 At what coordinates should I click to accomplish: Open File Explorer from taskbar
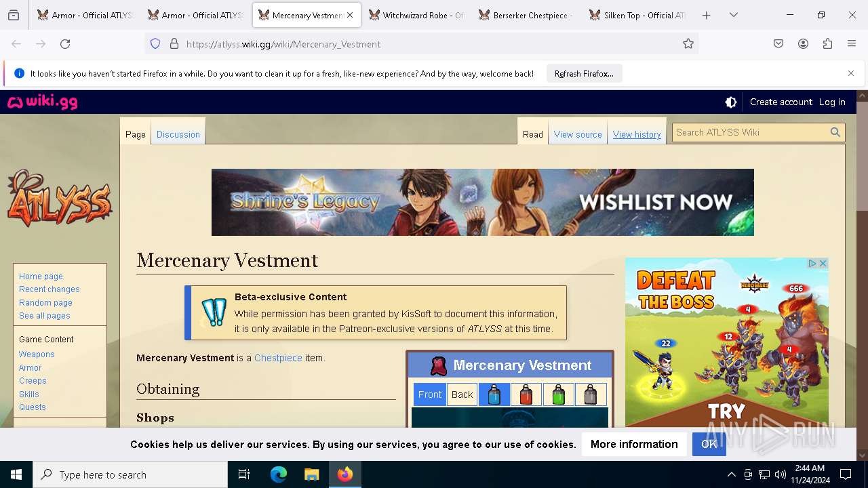tap(312, 474)
